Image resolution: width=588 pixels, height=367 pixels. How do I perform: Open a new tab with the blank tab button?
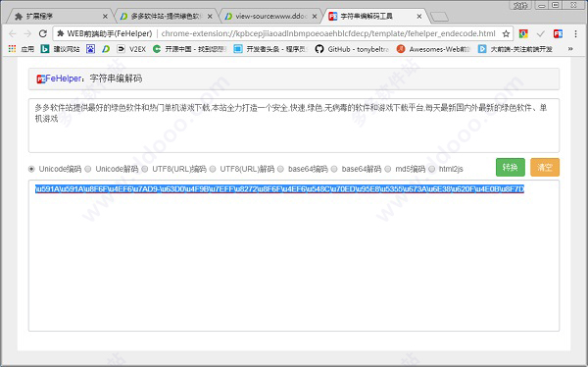439,17
